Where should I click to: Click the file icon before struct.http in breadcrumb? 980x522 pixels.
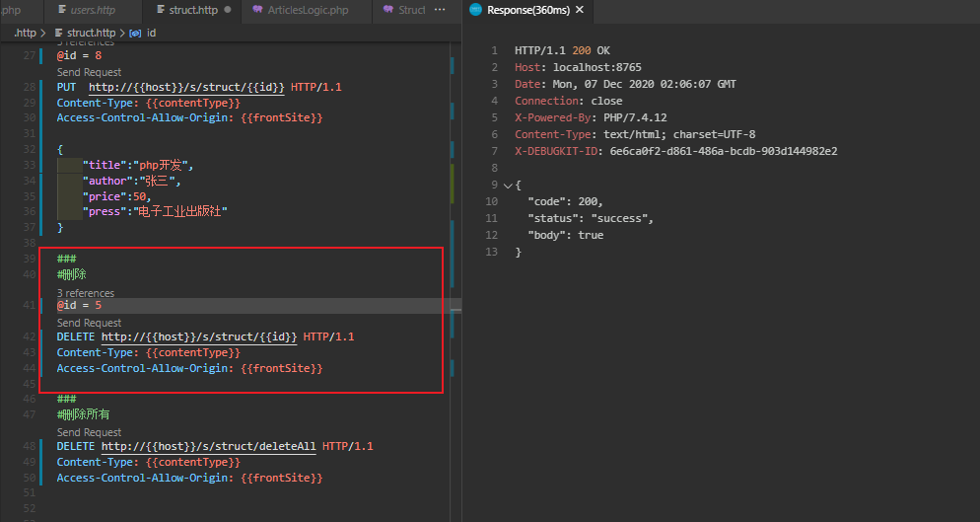point(58,33)
